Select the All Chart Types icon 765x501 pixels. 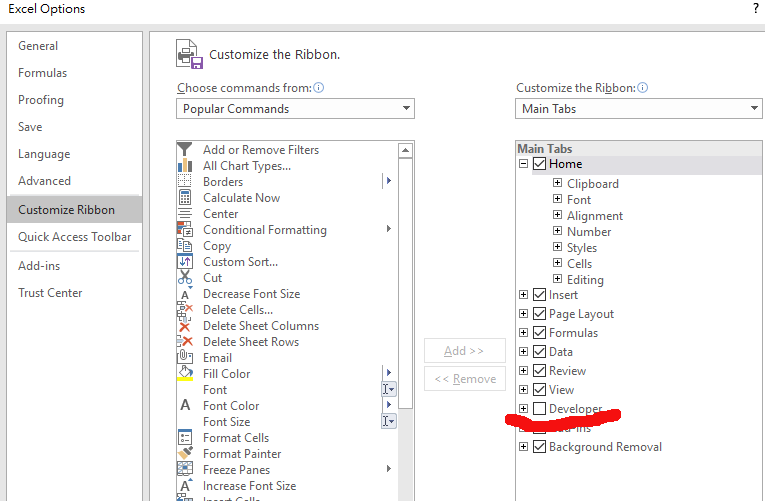(185, 166)
